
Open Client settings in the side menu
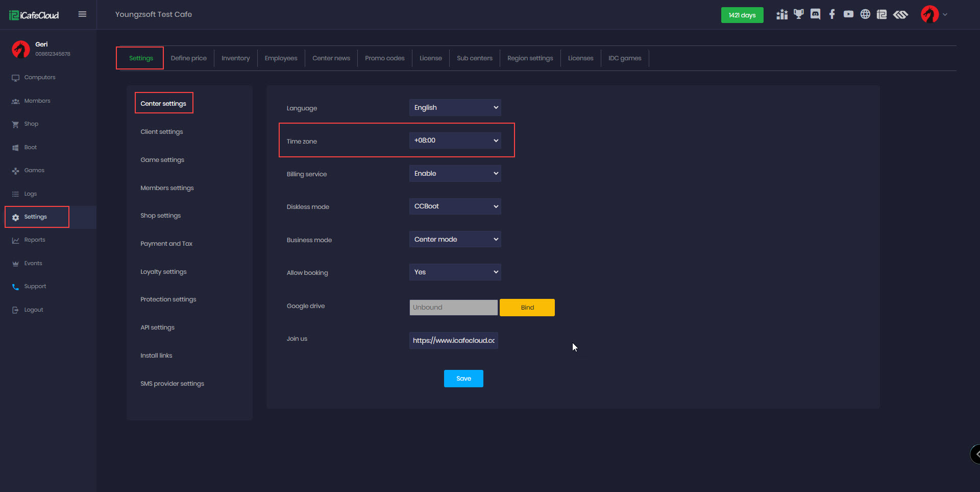(161, 132)
